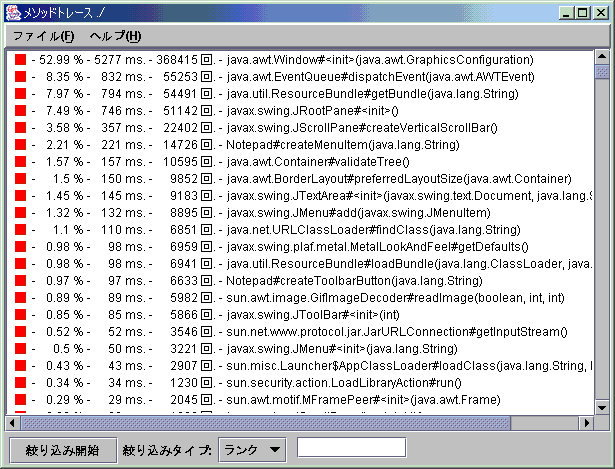This screenshot has width=615, height=469.
Task: Click red square icon for MetalLookAndFeel#getDefaults row
Action: 20,247
